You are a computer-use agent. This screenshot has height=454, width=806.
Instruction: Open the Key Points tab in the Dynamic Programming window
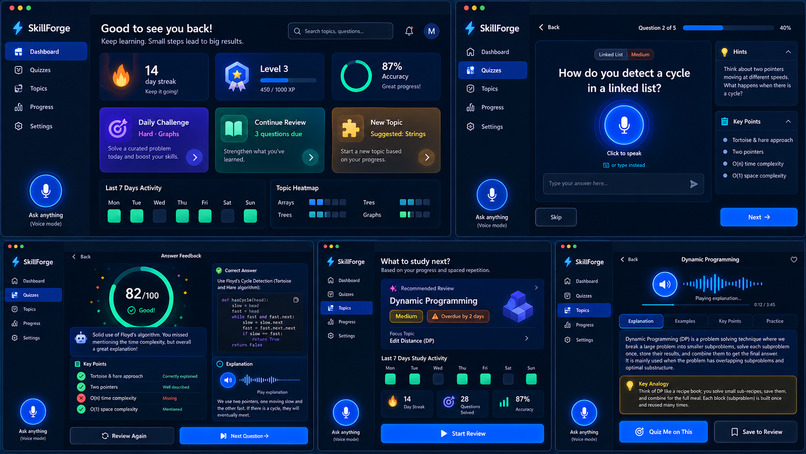click(729, 321)
